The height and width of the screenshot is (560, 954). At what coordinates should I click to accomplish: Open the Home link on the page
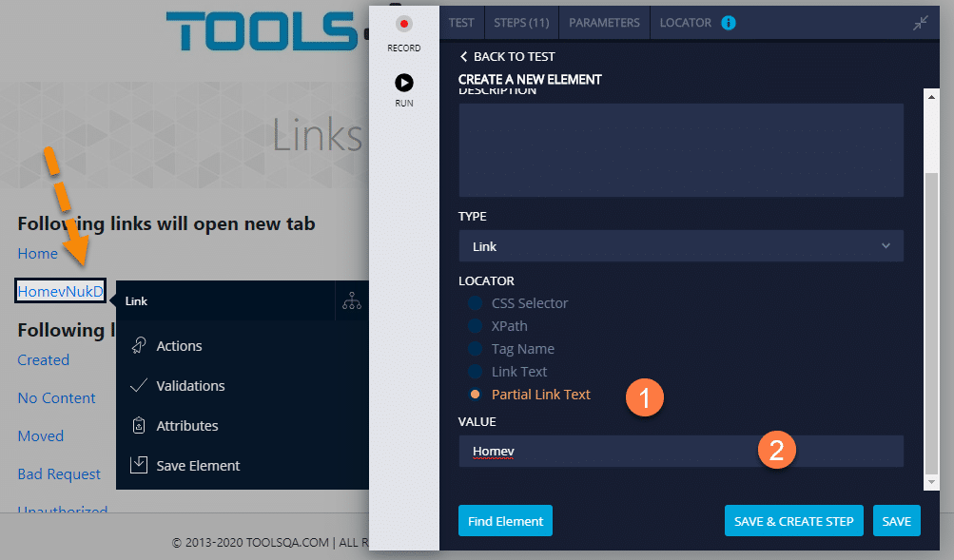click(38, 254)
